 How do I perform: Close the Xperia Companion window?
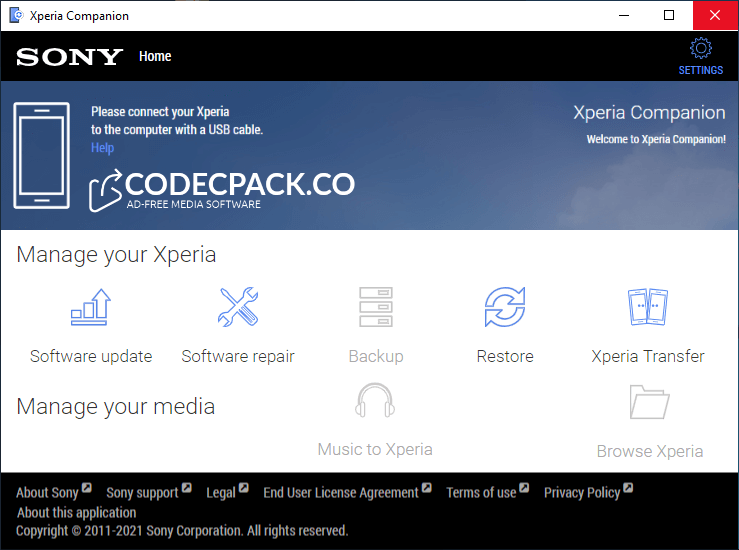click(x=714, y=16)
